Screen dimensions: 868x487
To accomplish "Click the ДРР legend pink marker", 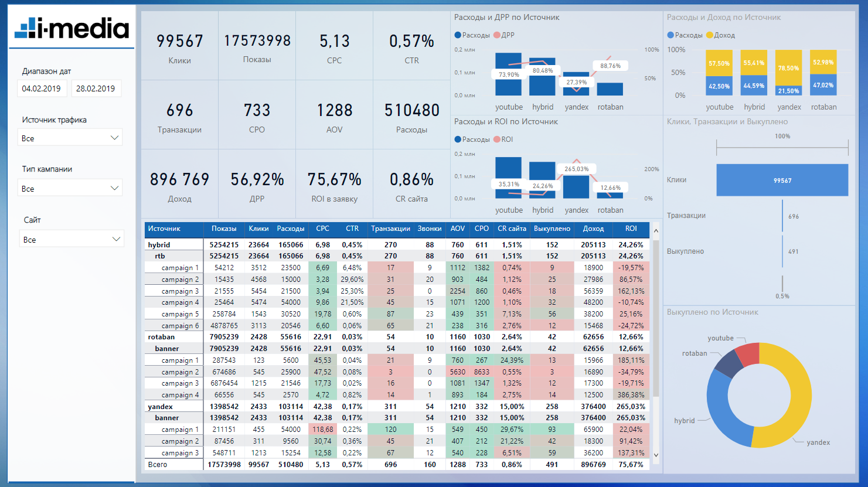I will pyautogui.click(x=497, y=35).
